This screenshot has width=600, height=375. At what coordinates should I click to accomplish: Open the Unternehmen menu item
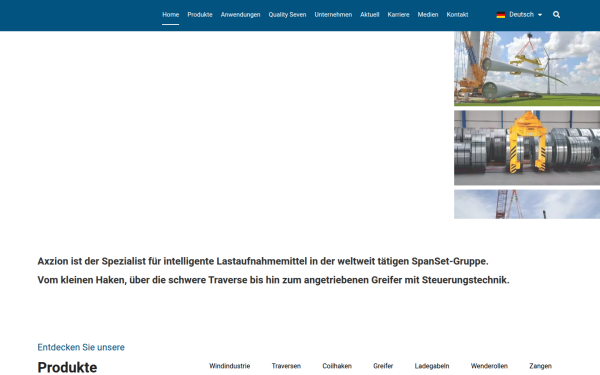click(333, 15)
